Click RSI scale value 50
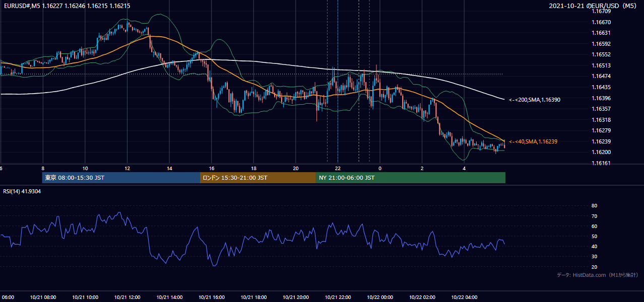Image resolution: width=644 pixels, height=302 pixels. 595,236
